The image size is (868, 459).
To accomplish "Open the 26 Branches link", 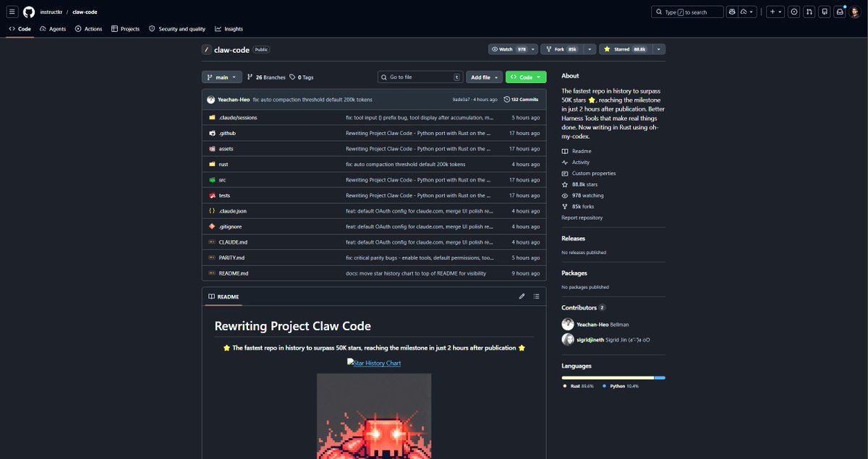I will click(x=266, y=77).
